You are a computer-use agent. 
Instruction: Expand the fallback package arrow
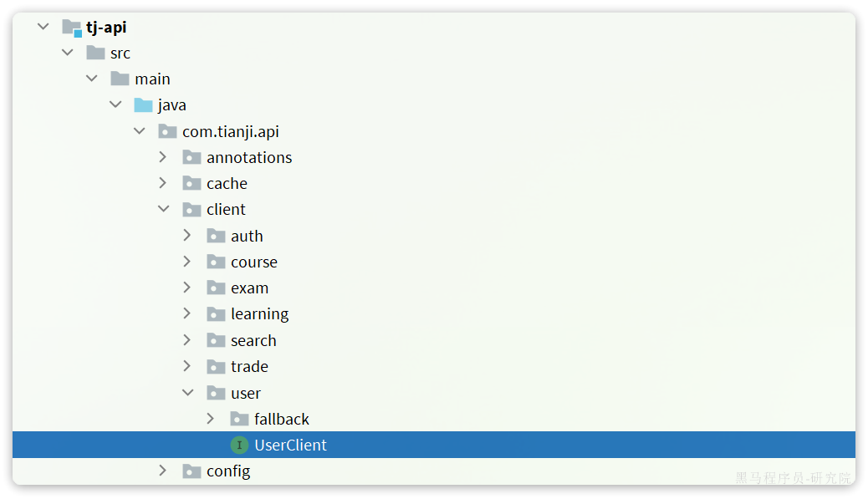[x=211, y=419]
